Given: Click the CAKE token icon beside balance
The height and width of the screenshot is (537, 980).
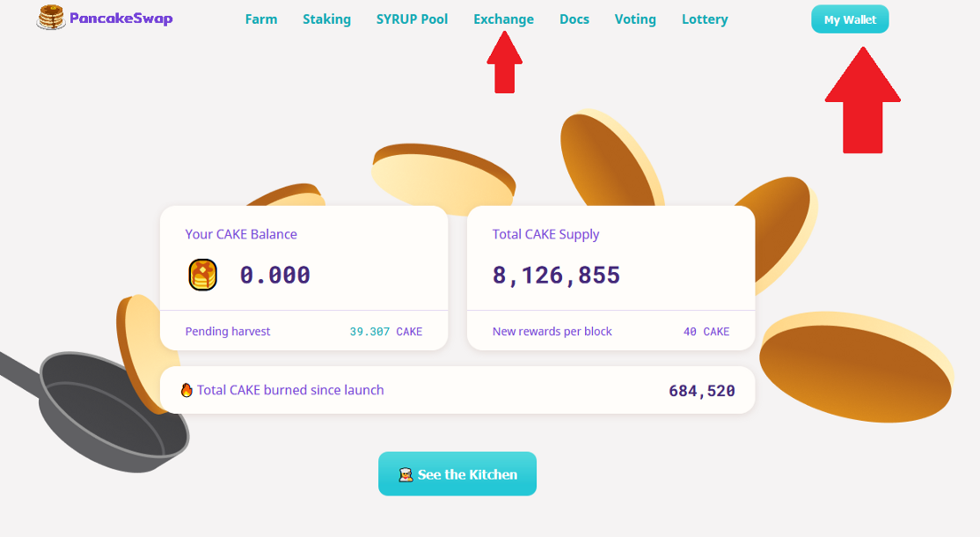Looking at the screenshot, I should click(202, 275).
